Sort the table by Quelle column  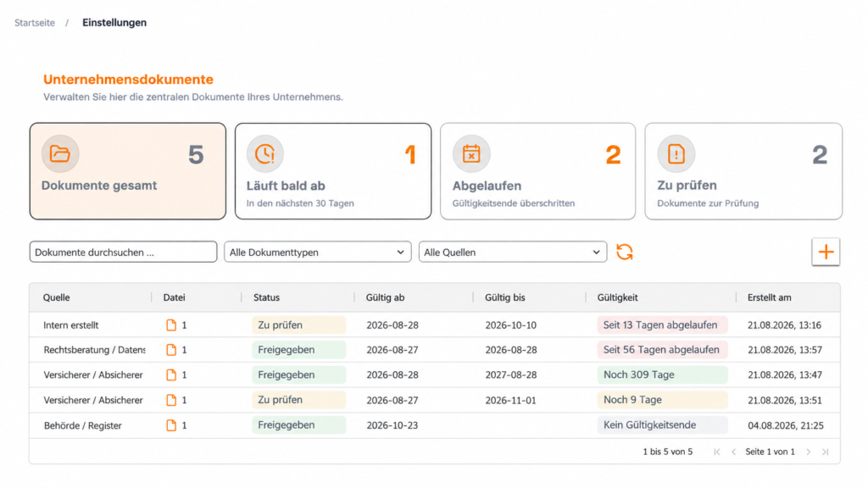[57, 297]
